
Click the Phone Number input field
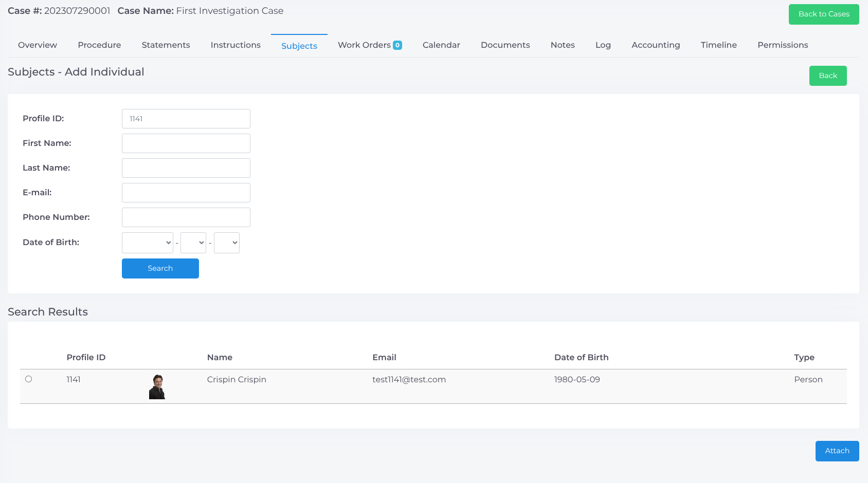pyautogui.click(x=186, y=217)
